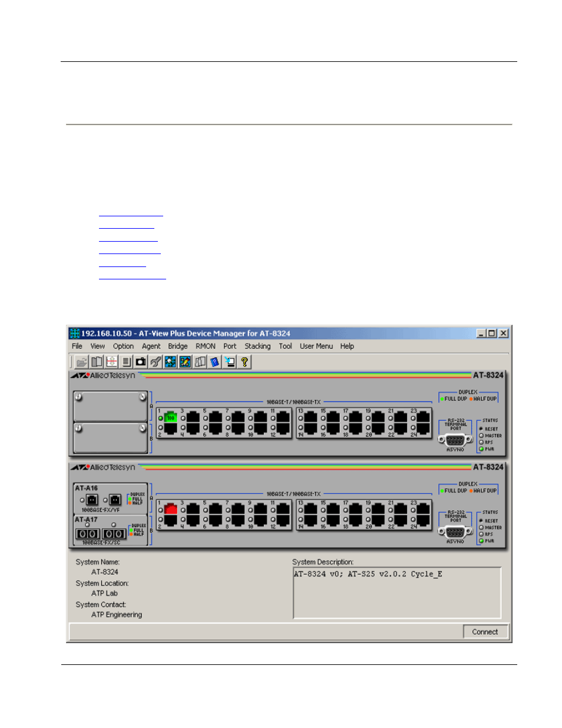Click inside the System Description text box
Image resolution: width=562 pixels, height=728 pixels.
point(397,593)
